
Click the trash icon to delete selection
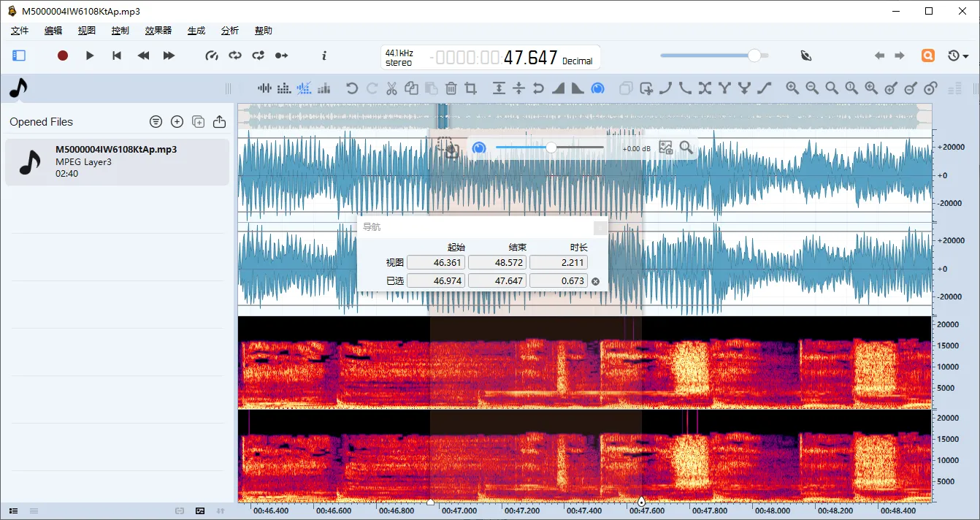click(451, 88)
